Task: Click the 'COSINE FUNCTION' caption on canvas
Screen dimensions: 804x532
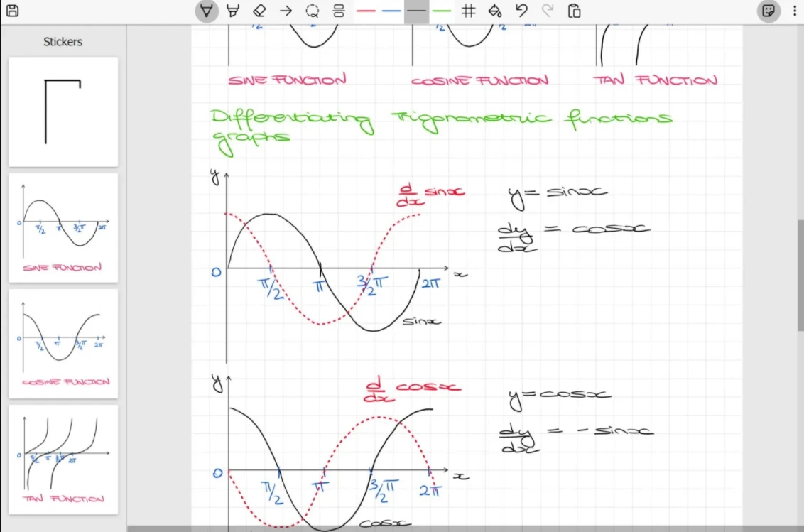Action: click(x=479, y=80)
